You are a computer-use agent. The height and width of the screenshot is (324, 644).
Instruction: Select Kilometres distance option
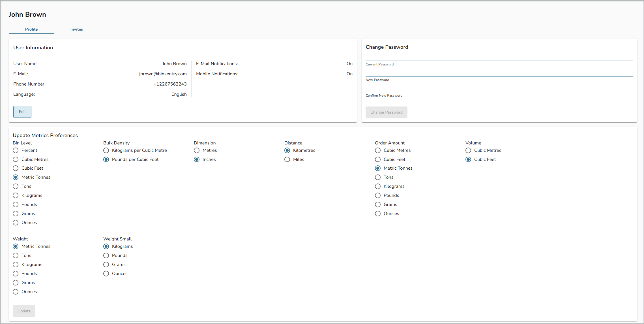tap(287, 150)
